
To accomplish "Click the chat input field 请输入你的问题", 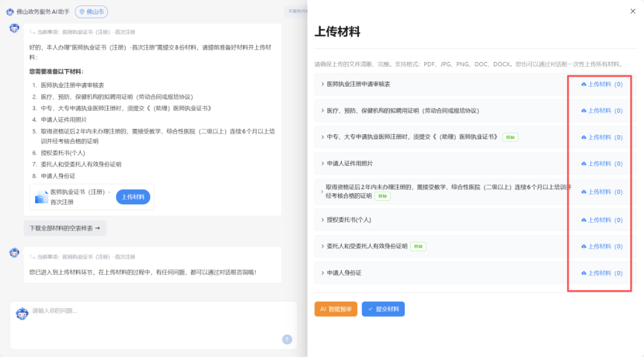I will tap(154, 325).
